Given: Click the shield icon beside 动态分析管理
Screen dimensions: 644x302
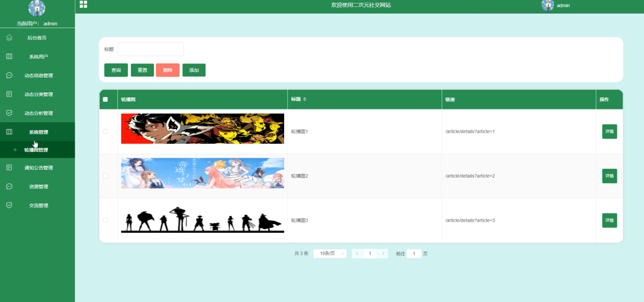Looking at the screenshot, I should tap(9, 113).
